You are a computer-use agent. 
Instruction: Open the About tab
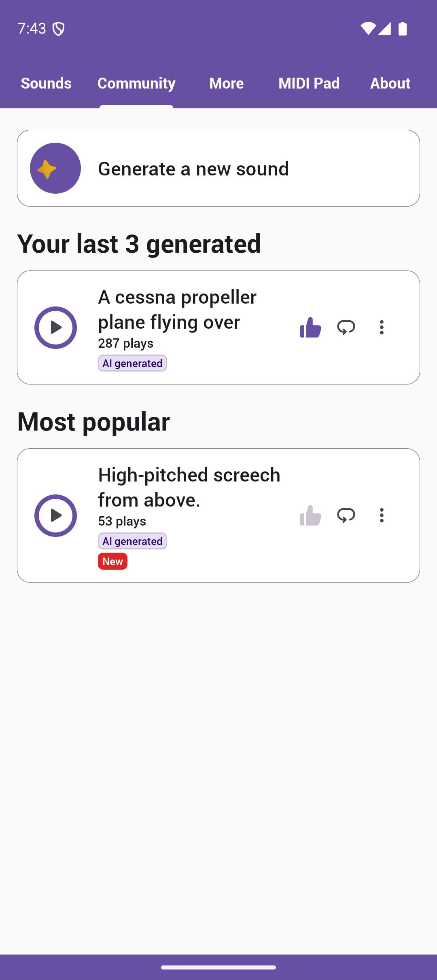[390, 83]
